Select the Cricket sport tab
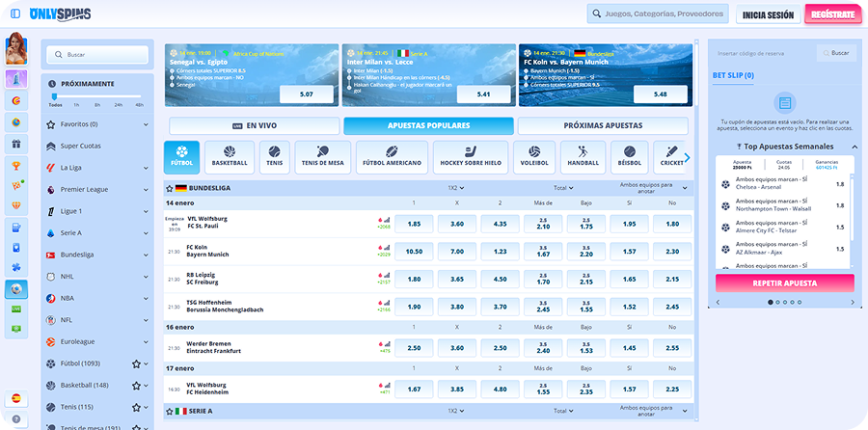This screenshot has width=868, height=430. click(x=670, y=157)
